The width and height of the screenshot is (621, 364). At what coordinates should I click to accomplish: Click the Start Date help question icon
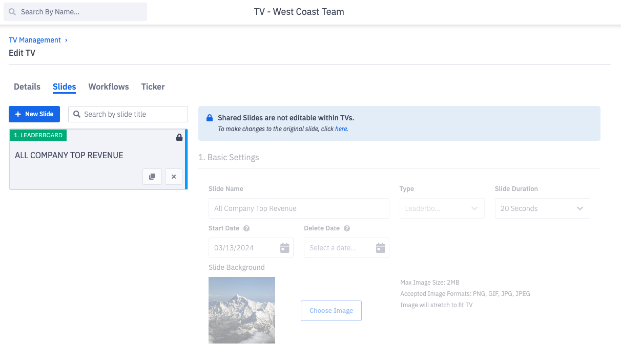click(246, 228)
